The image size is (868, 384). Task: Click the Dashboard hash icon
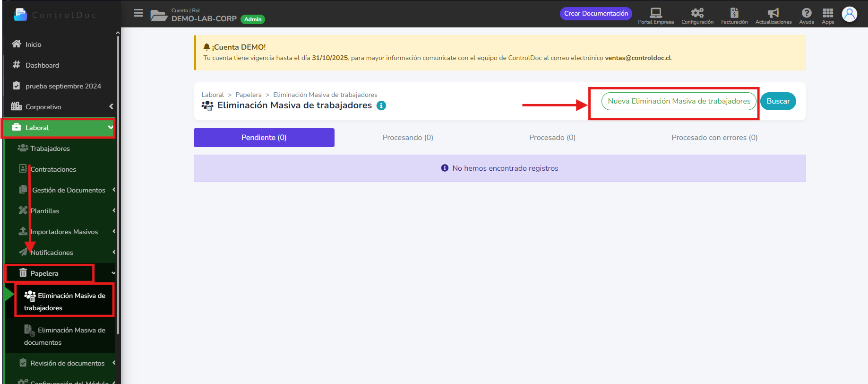pyautogui.click(x=17, y=65)
